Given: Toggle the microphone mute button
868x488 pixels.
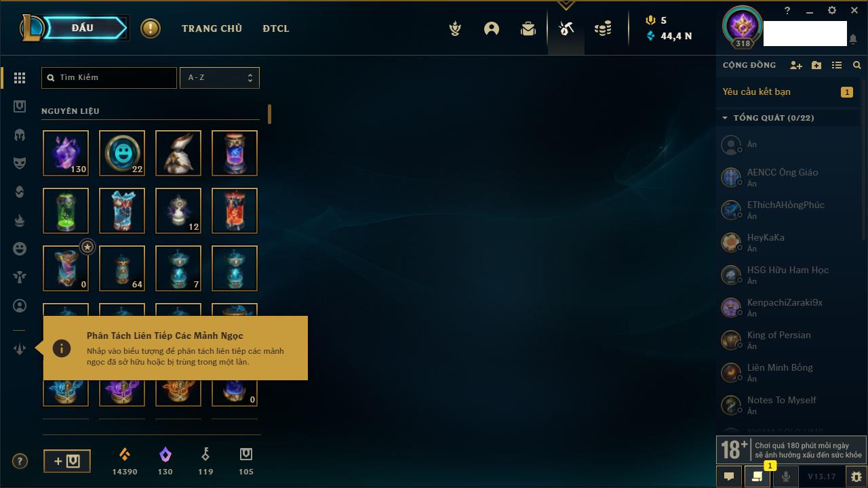Looking at the screenshot, I should (785, 476).
